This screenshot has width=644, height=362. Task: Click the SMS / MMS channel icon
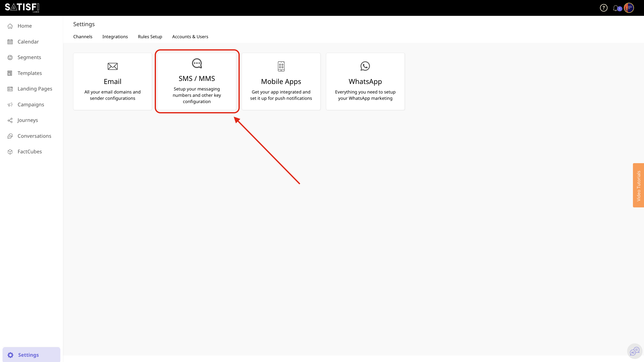point(197,63)
